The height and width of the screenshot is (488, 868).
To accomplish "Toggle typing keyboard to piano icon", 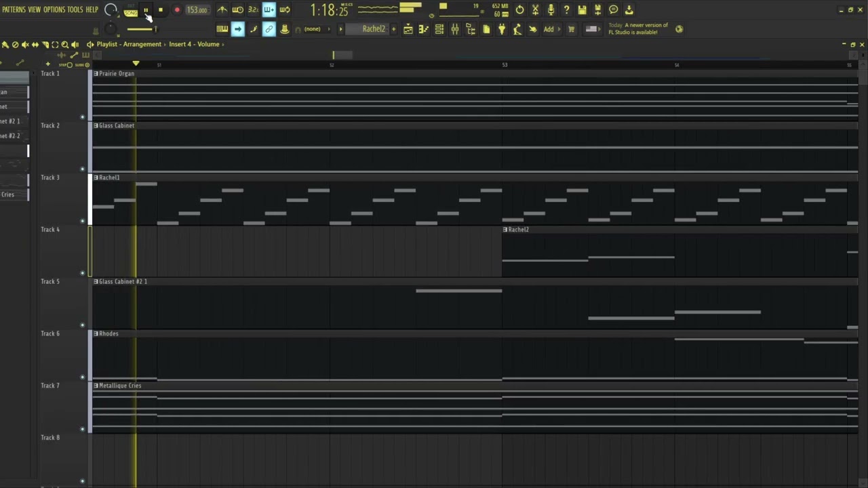I will [x=222, y=29].
